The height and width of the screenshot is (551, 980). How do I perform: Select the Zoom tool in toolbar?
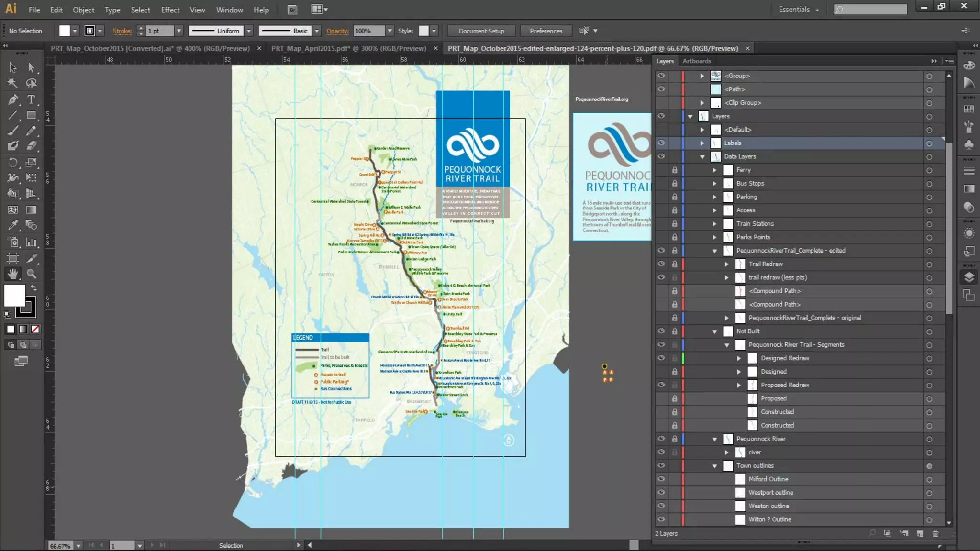[31, 274]
